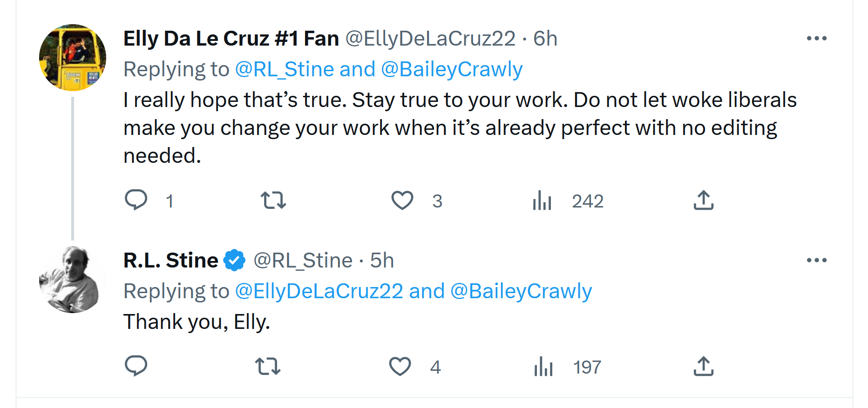
Task: Open more options on R.L. Stine's tweet
Action: pyautogui.click(x=817, y=260)
